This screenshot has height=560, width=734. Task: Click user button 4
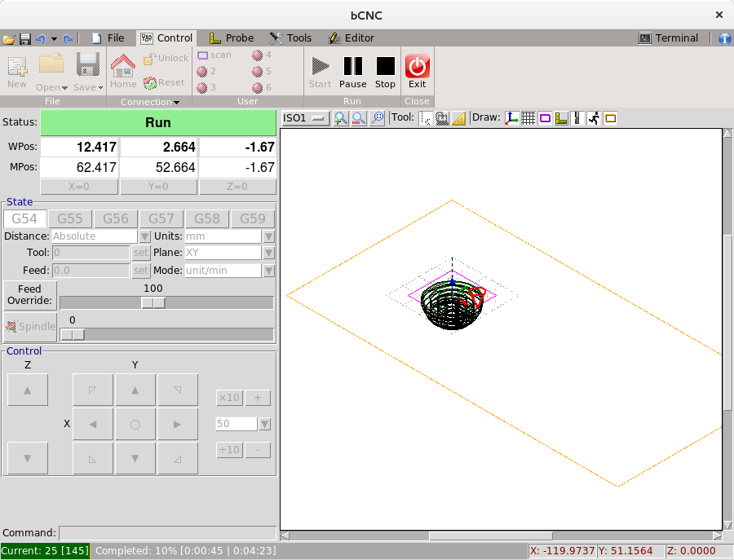(262, 55)
